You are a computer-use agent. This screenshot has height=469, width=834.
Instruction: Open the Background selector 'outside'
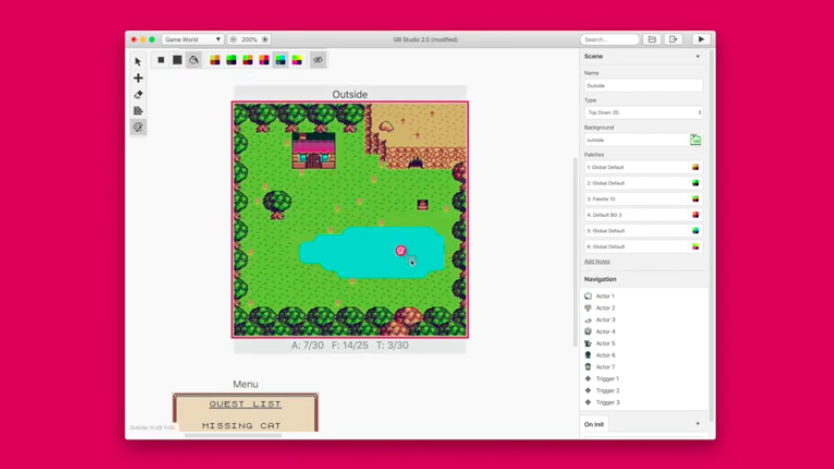pyautogui.click(x=636, y=140)
